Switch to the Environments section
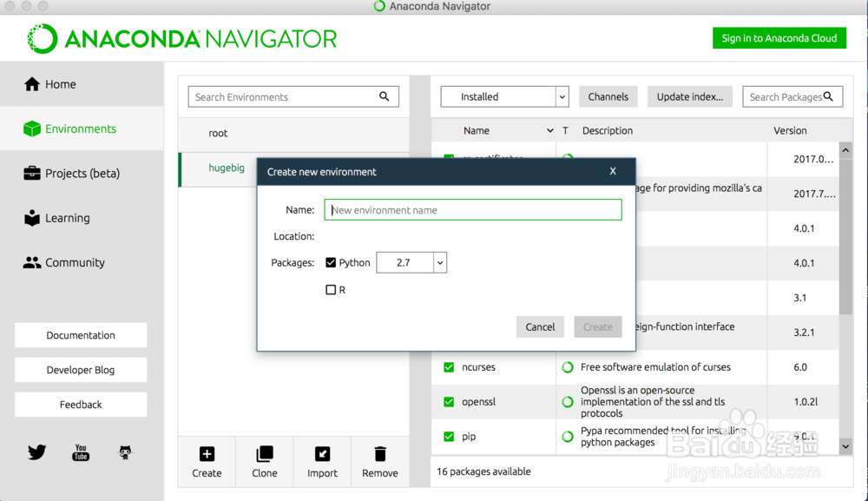 pos(82,129)
